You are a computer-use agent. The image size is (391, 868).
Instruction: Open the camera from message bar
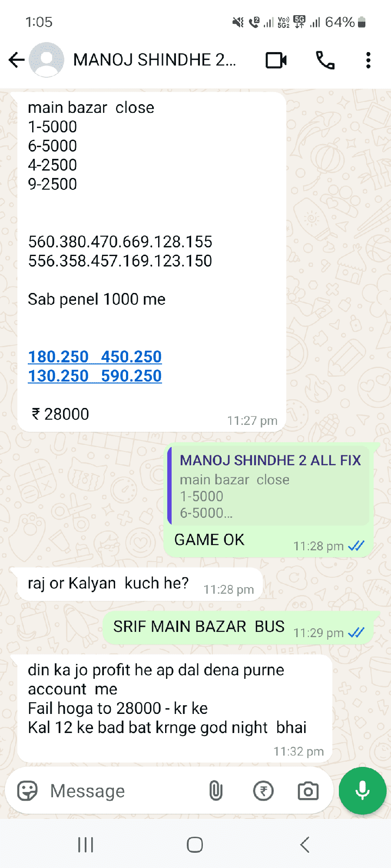308,791
